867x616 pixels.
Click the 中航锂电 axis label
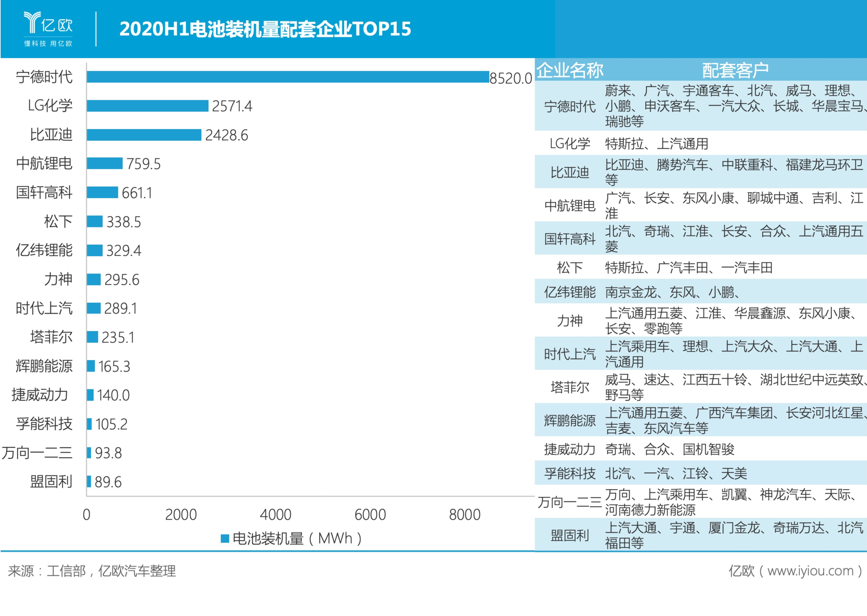[x=44, y=163]
